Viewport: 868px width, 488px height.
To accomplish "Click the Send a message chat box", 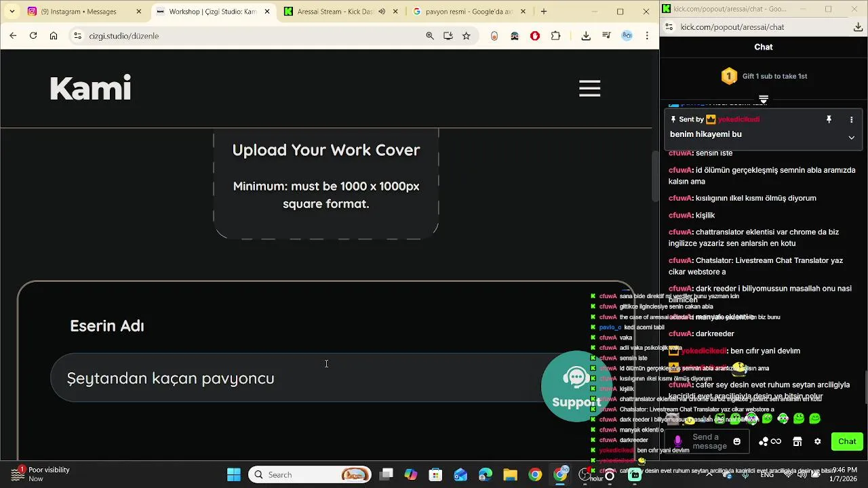I will coord(709,441).
